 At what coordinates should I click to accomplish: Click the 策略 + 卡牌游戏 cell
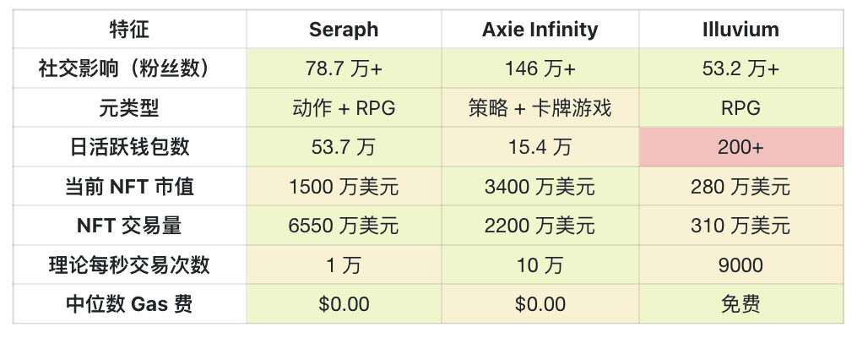540,108
